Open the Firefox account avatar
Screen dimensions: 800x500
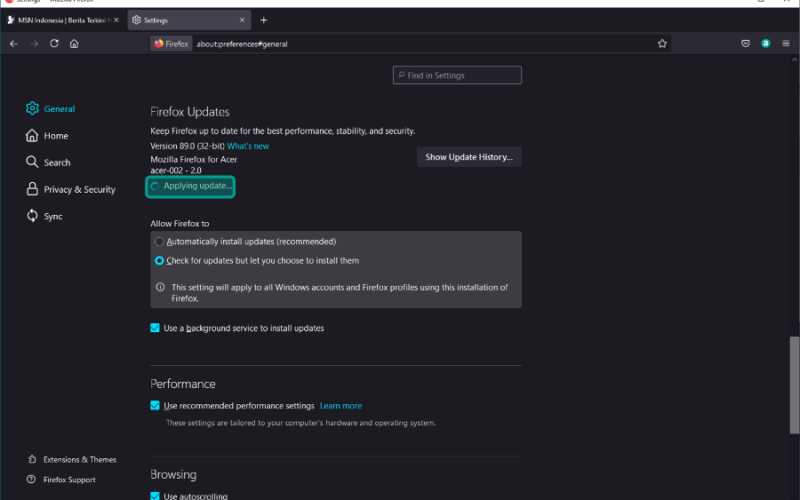[765, 44]
